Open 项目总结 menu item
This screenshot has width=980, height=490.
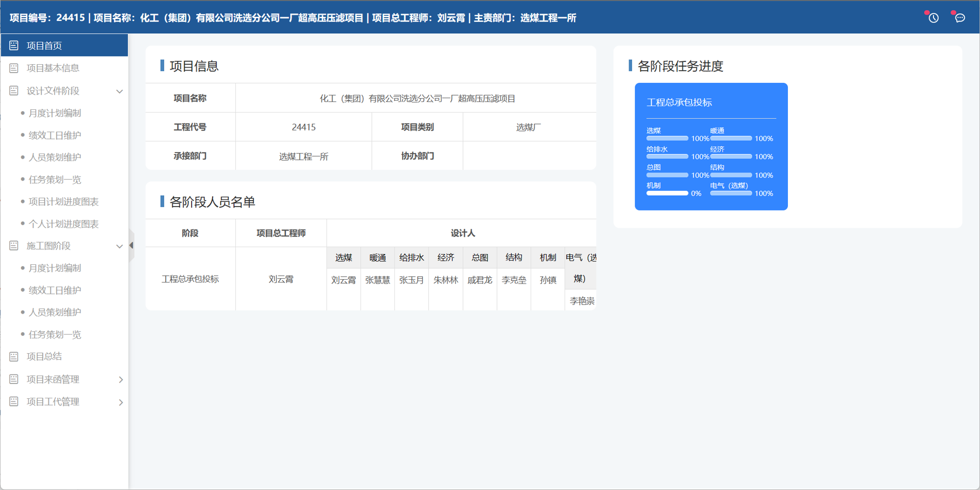(x=64, y=357)
